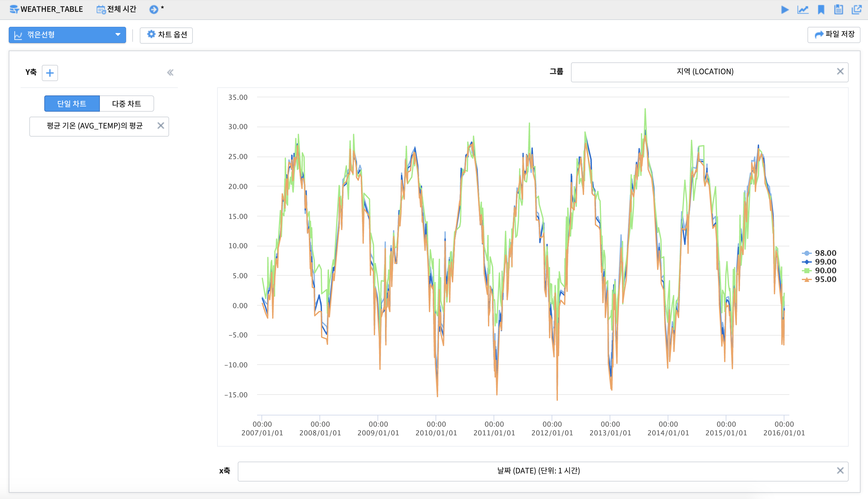Click the gear icon in 차트 옵션
868x499 pixels.
point(151,34)
